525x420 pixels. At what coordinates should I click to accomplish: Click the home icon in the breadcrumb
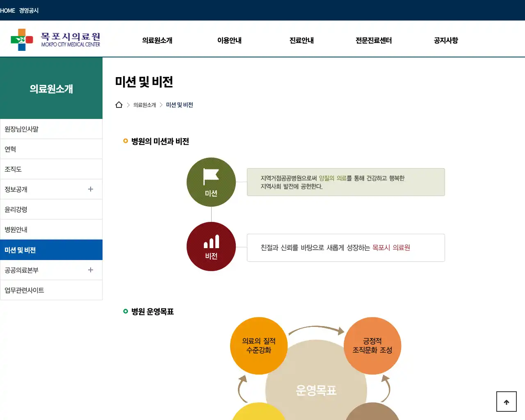[x=119, y=104]
